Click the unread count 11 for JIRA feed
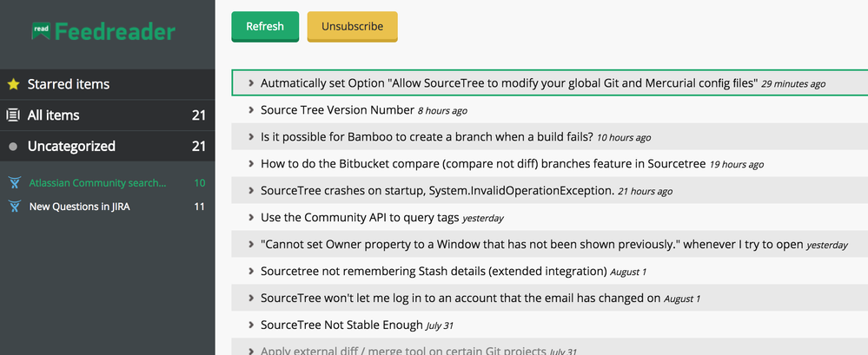Screen dimensions: 868x355 click(200, 207)
